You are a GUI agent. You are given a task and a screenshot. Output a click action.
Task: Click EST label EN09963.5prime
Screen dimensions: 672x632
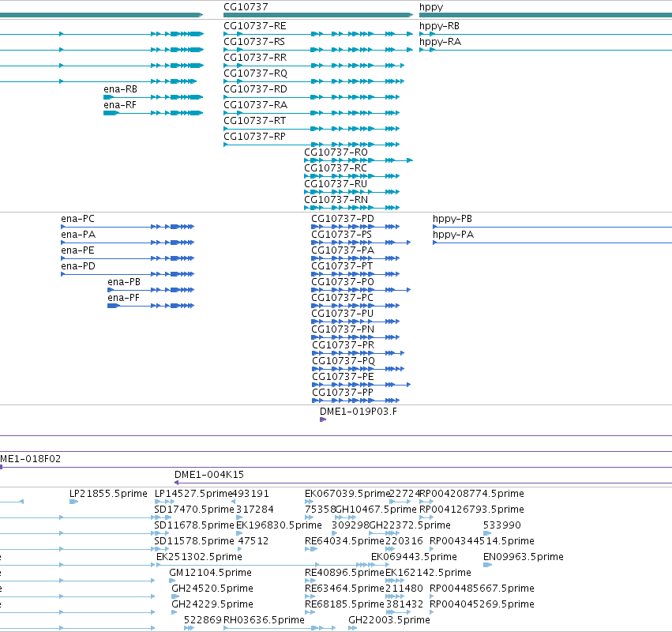pyautogui.click(x=524, y=557)
